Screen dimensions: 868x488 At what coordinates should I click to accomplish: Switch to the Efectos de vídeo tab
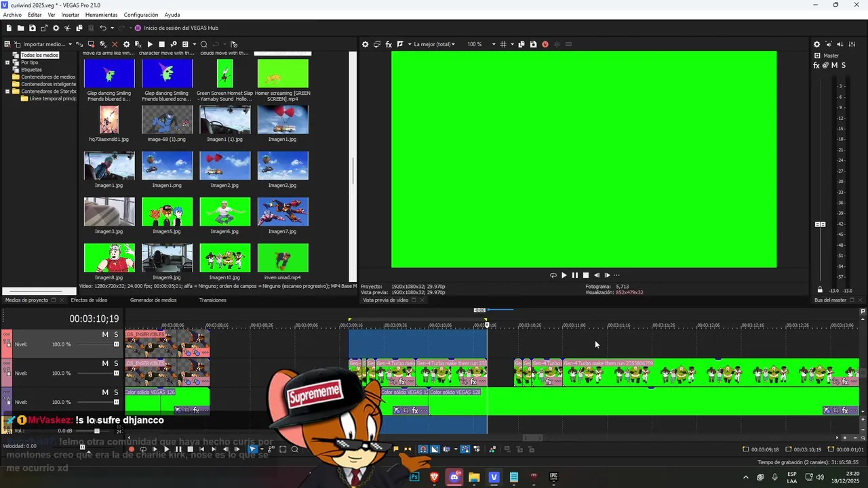[89, 300]
